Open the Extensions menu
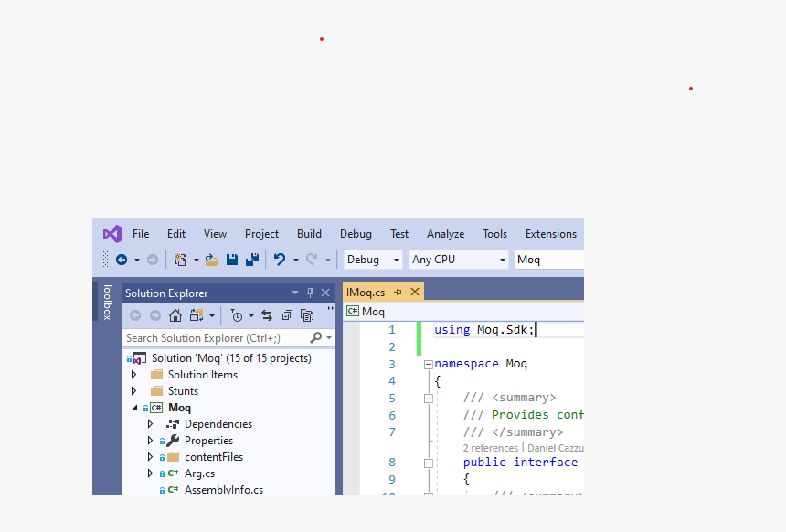Screen dimensions: 786x532 pyautogui.click(x=551, y=234)
